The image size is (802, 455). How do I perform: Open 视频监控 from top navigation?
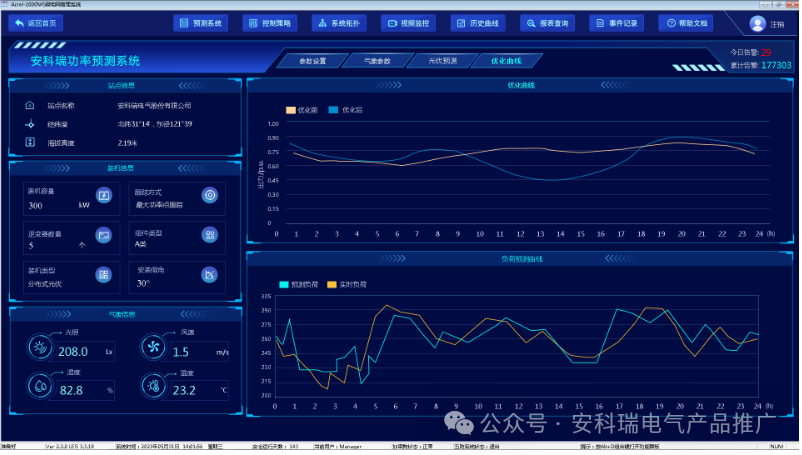coord(408,24)
